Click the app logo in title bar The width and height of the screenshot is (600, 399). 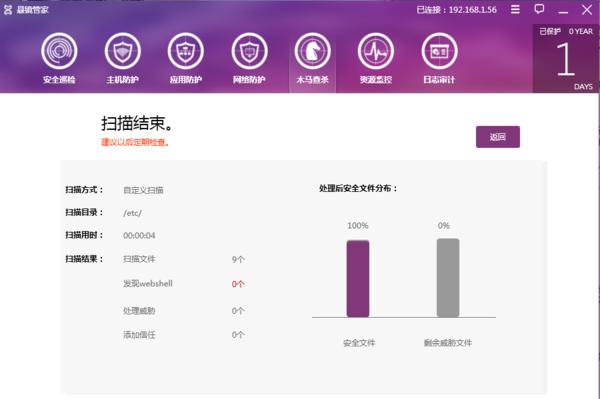[8, 10]
